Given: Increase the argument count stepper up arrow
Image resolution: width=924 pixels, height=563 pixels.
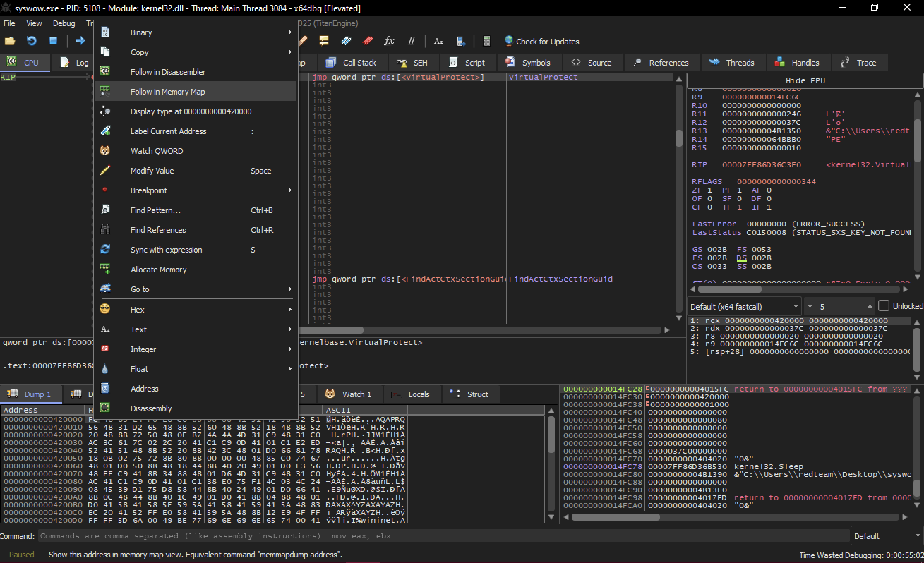Looking at the screenshot, I should pos(870,307).
